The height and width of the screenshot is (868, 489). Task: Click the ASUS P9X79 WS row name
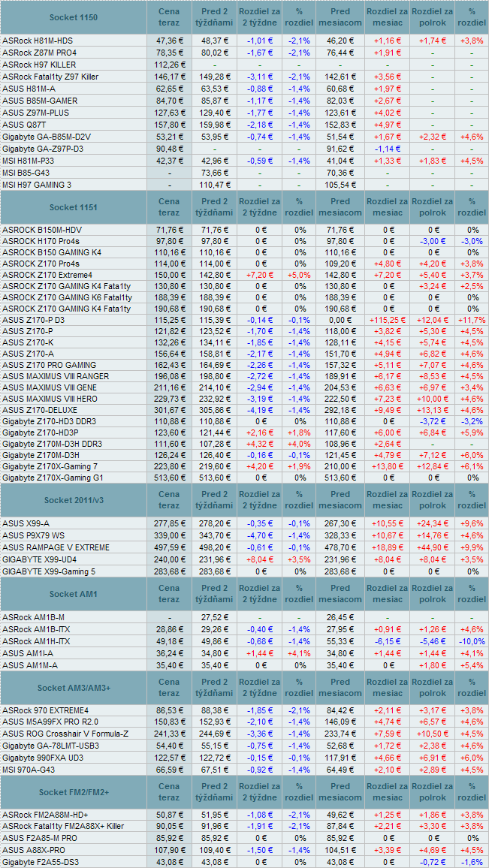pos(35,536)
